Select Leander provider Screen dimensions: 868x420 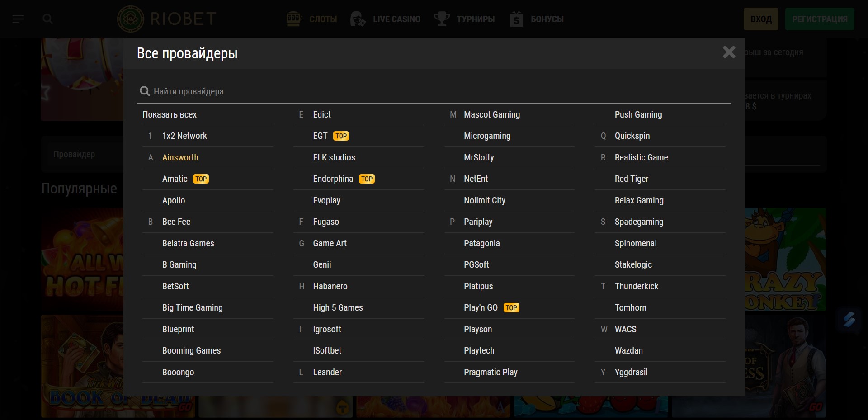click(x=327, y=372)
